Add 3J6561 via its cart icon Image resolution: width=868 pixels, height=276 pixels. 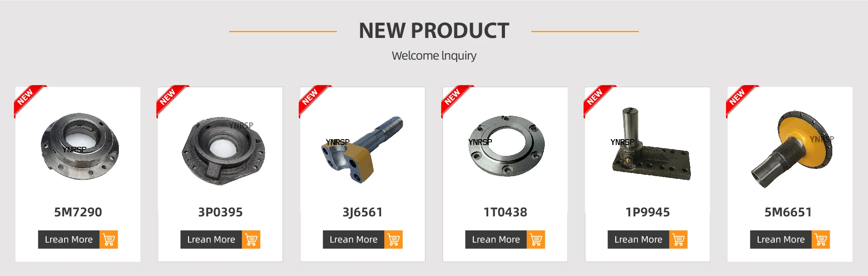(393, 239)
